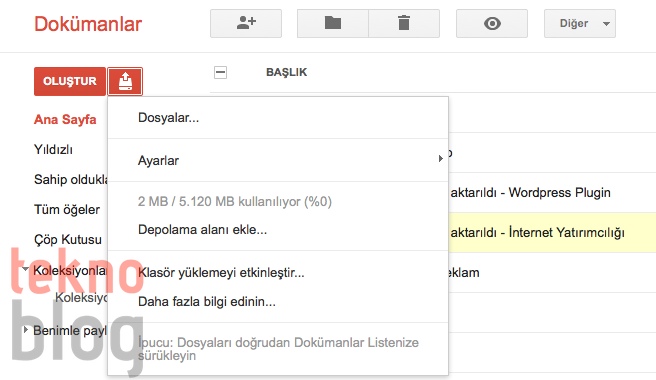Open Yıldızlı in the sidebar
656x380 pixels.
pos(53,149)
